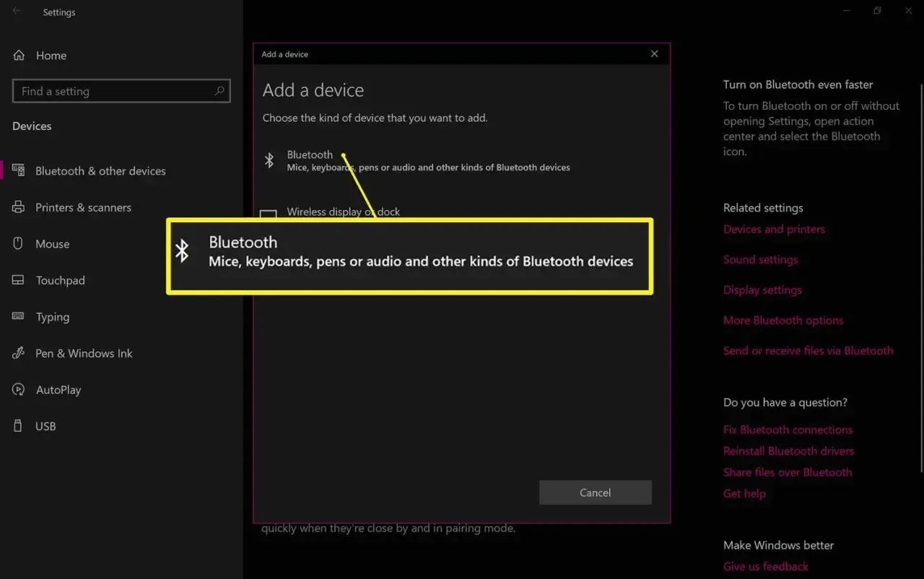Open Mouse settings

pos(53,244)
